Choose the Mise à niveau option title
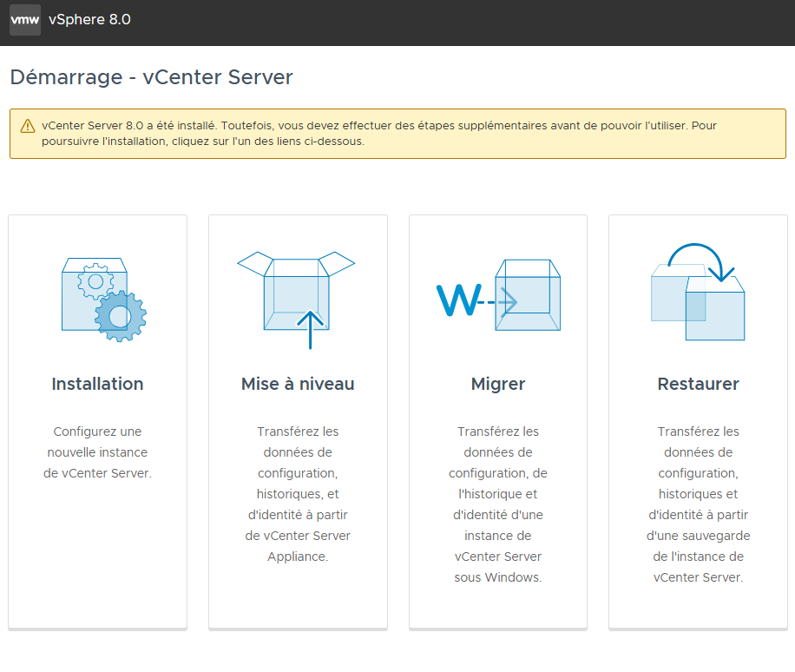Viewport: 795px width, 672px height. click(298, 384)
